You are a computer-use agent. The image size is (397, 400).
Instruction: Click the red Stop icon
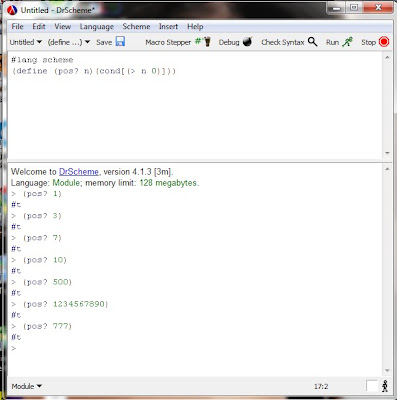(x=384, y=42)
